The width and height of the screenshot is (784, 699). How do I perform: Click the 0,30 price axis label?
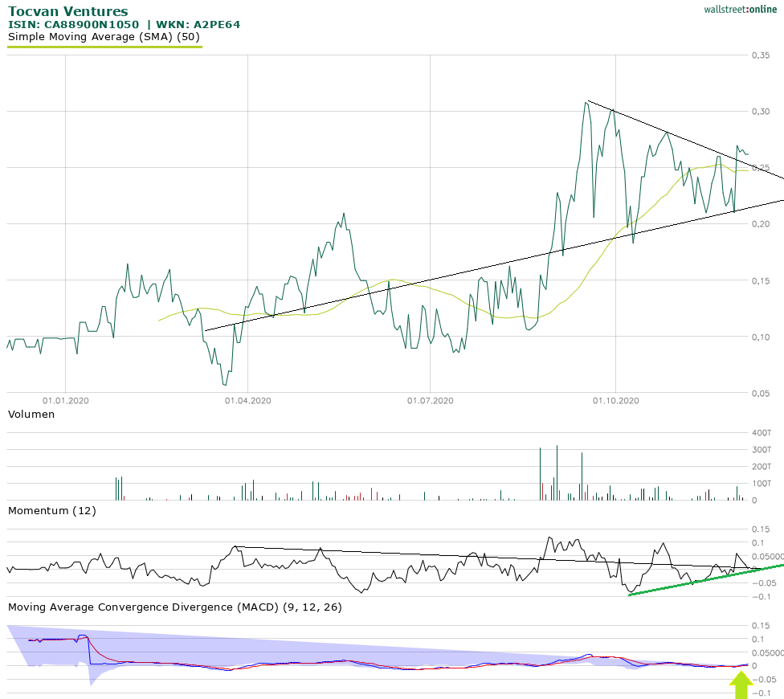[x=761, y=112]
